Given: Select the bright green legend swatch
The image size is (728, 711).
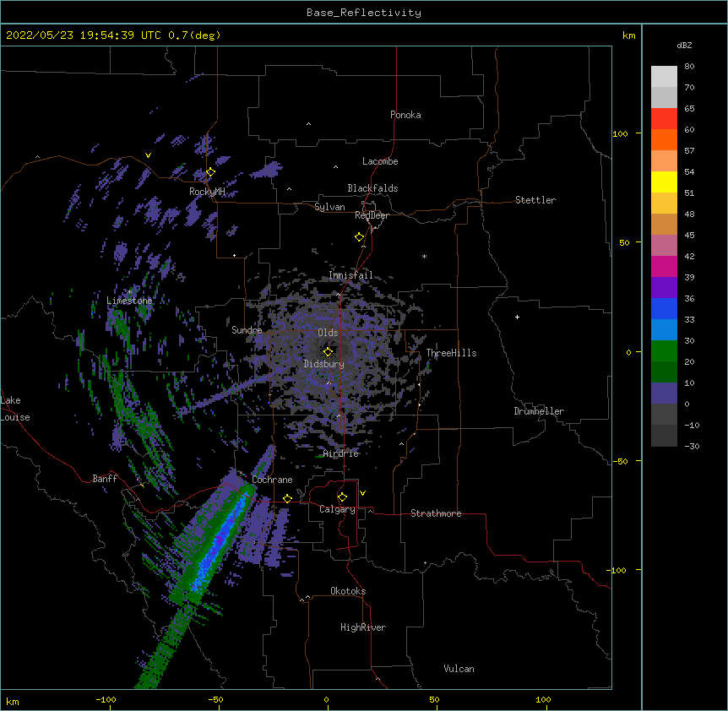Looking at the screenshot, I should pyautogui.click(x=664, y=351).
